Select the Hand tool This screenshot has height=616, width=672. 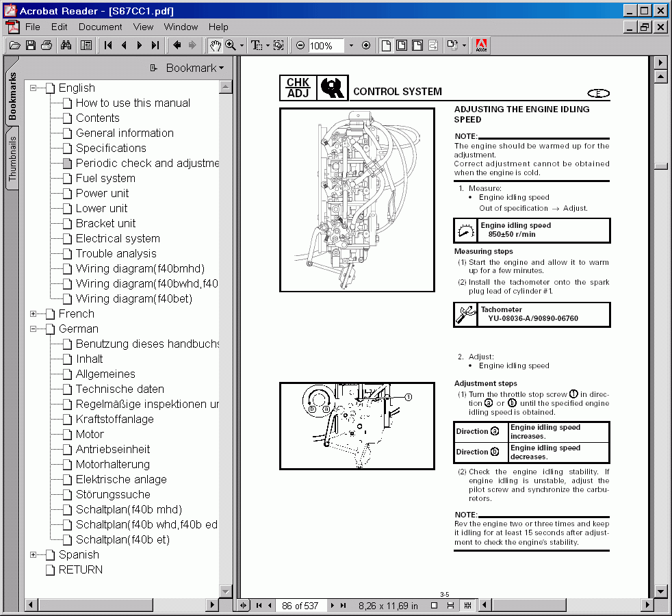215,46
